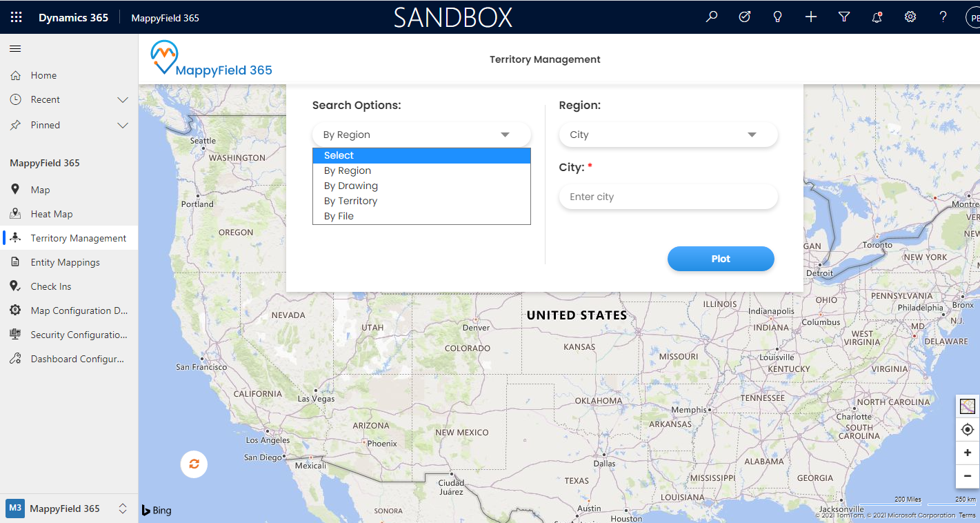Viewport: 980px width, 523px height.
Task: Open the notifications bell icon
Action: (877, 17)
